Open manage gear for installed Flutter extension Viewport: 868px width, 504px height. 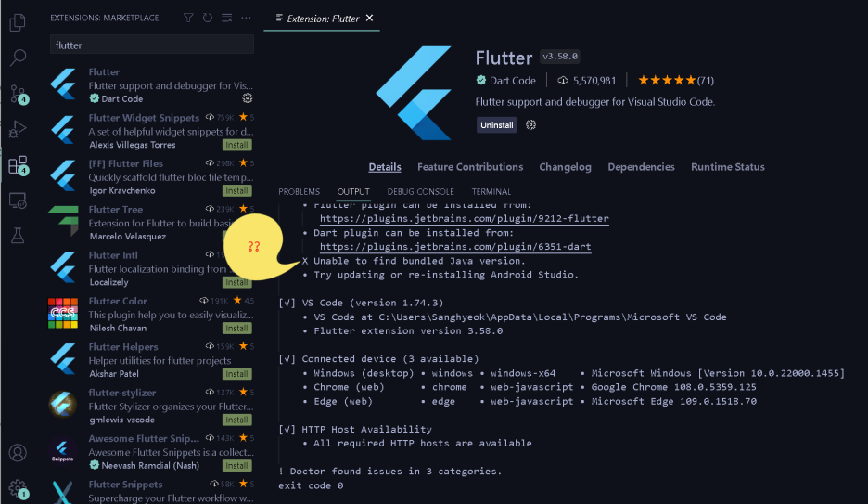(248, 98)
